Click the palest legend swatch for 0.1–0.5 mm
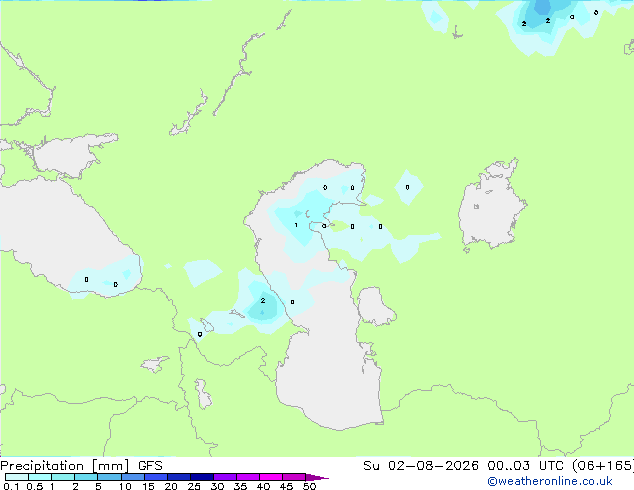 17,477
